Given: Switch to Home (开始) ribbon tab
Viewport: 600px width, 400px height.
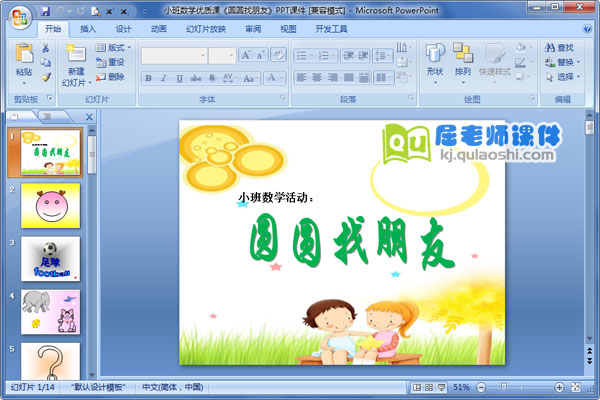Looking at the screenshot, I should point(53,29).
